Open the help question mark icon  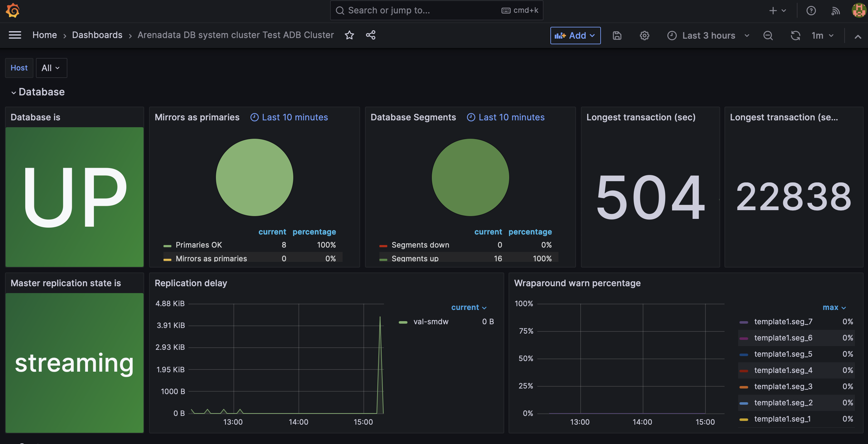click(811, 11)
